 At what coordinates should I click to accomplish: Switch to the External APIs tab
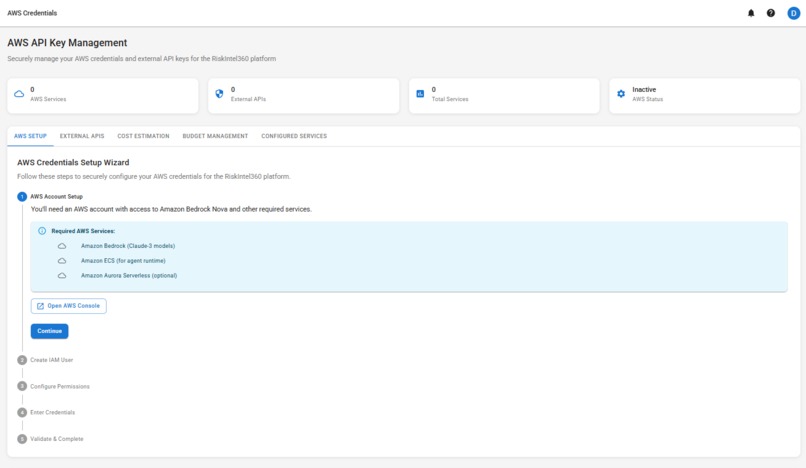click(x=82, y=136)
